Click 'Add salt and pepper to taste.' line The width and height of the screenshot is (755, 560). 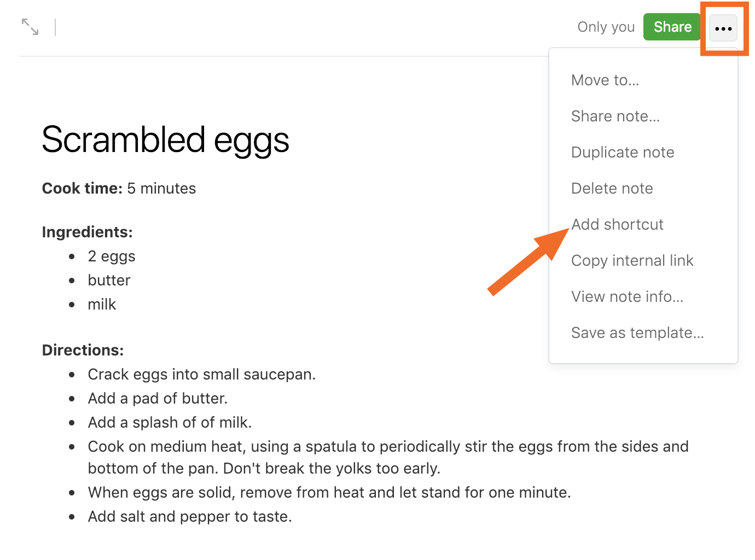tap(190, 516)
